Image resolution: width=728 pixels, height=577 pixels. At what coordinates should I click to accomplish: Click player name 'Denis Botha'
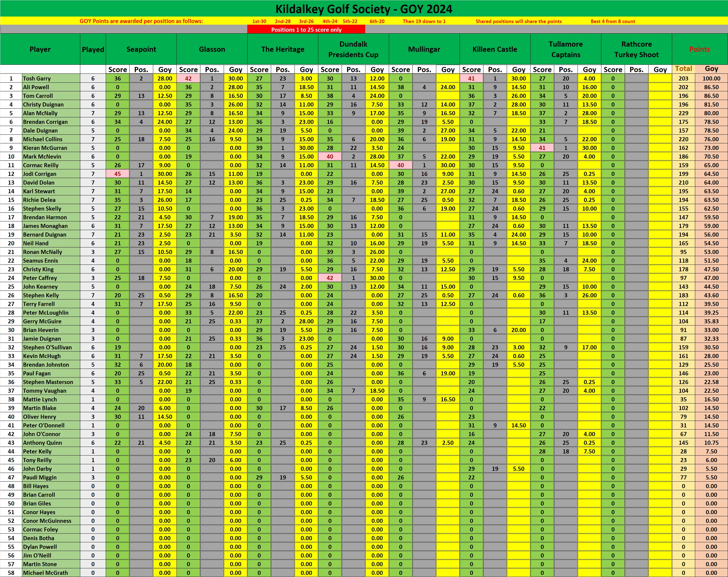(39, 538)
